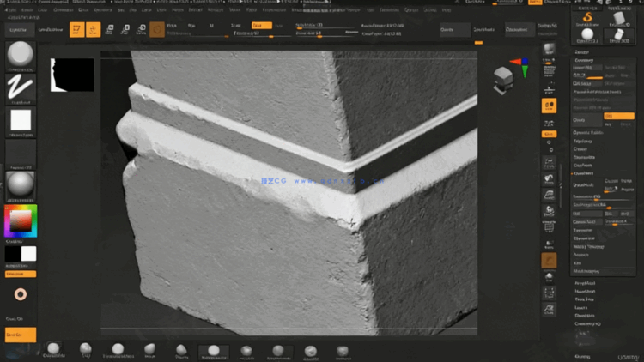Viewport: 644px width, 362px height.
Task: Click the Del Lower button
Action: (587, 84)
